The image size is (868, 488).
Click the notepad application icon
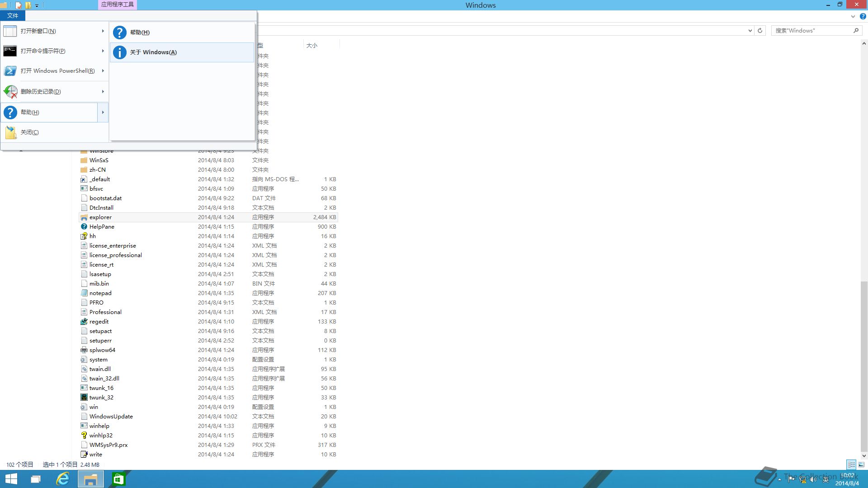(x=84, y=293)
